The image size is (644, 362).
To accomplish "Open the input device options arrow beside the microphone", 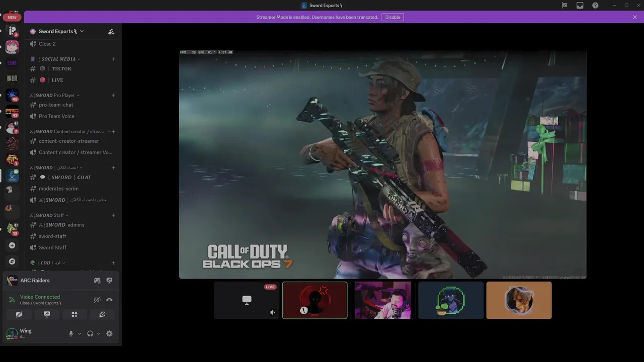I will tap(79, 333).
